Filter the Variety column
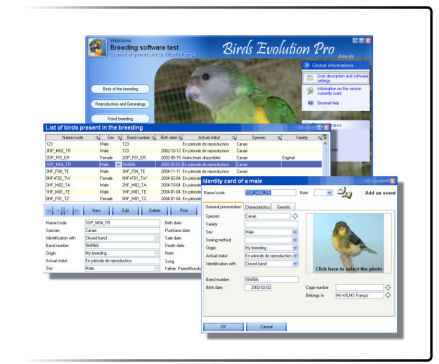 coord(320,138)
